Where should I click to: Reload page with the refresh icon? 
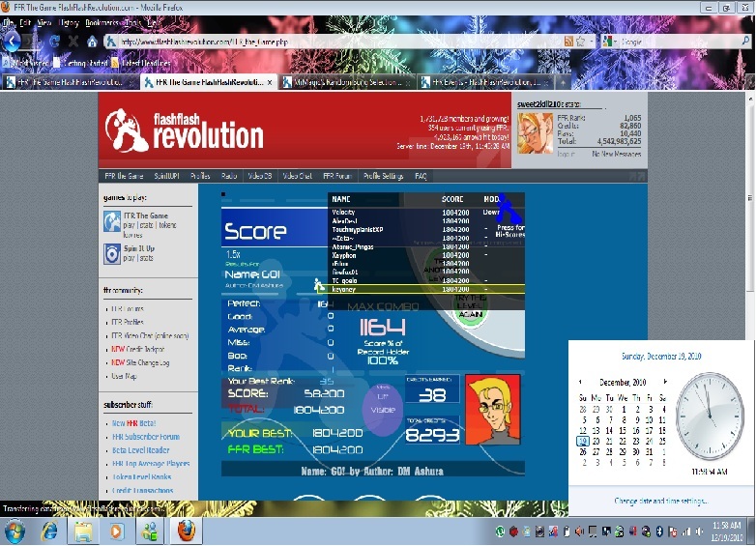point(54,42)
